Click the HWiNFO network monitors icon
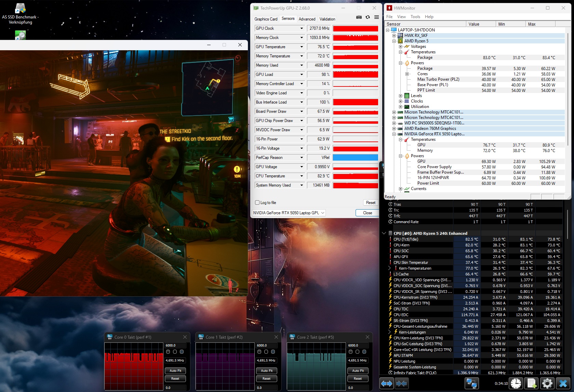 471,383
